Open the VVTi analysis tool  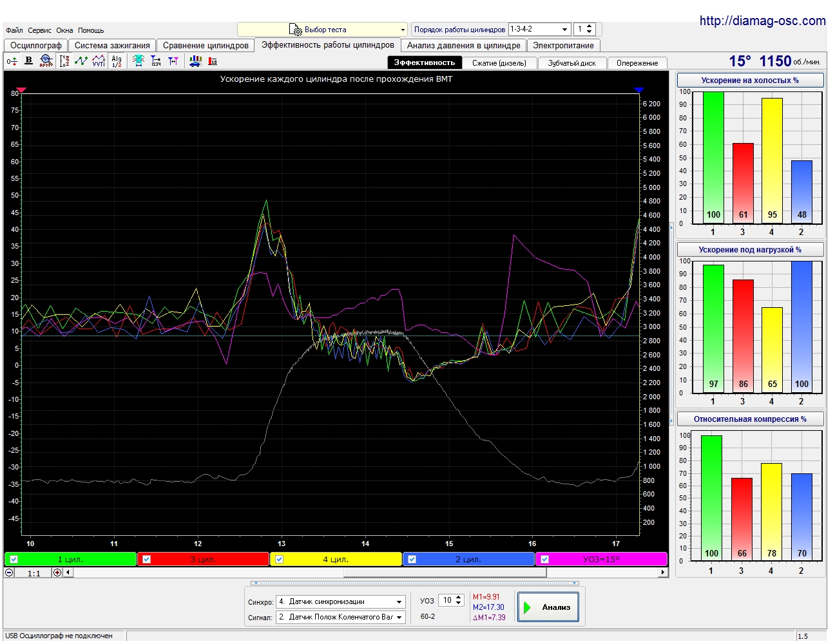pos(99,61)
